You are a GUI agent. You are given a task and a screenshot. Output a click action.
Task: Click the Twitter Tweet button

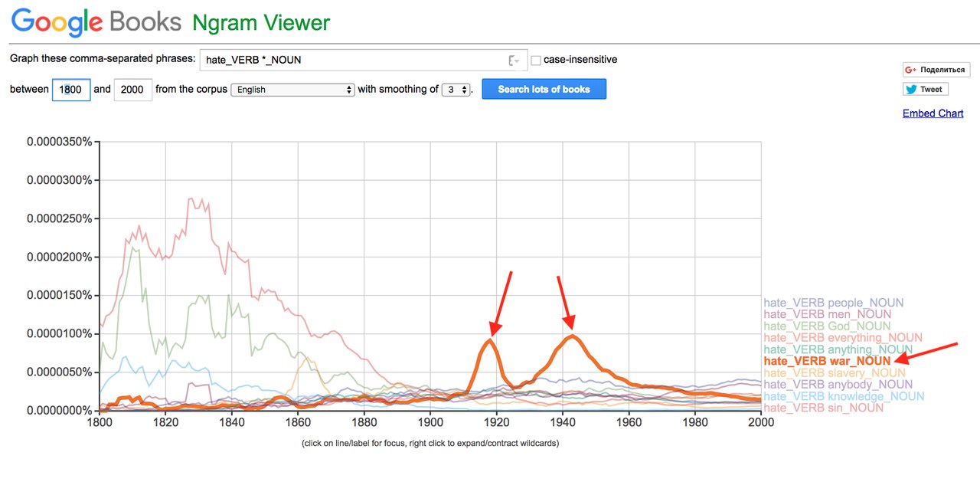[x=925, y=90]
